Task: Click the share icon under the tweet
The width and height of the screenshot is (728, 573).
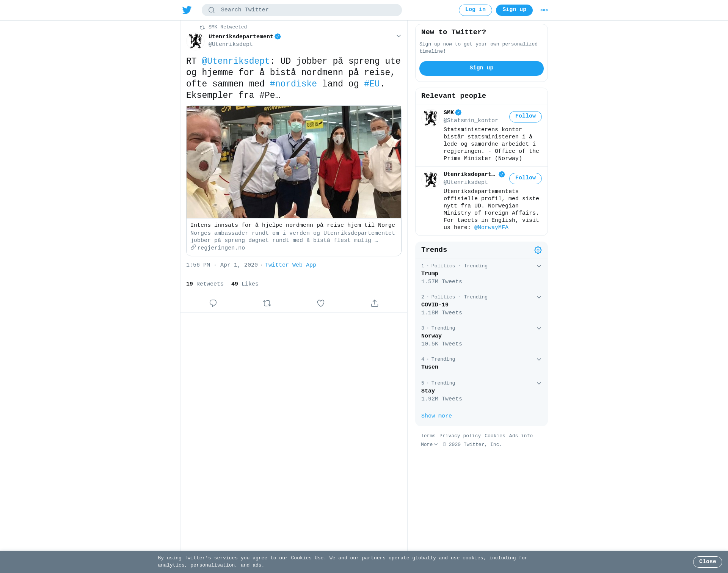Action: [375, 303]
